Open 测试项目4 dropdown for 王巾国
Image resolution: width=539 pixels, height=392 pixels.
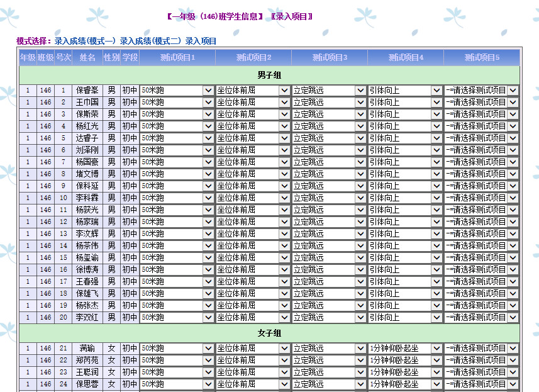click(406, 102)
